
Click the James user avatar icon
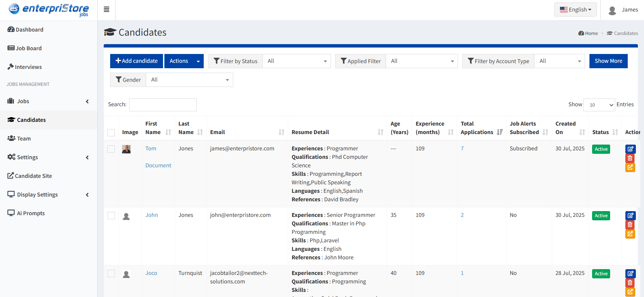click(x=612, y=10)
